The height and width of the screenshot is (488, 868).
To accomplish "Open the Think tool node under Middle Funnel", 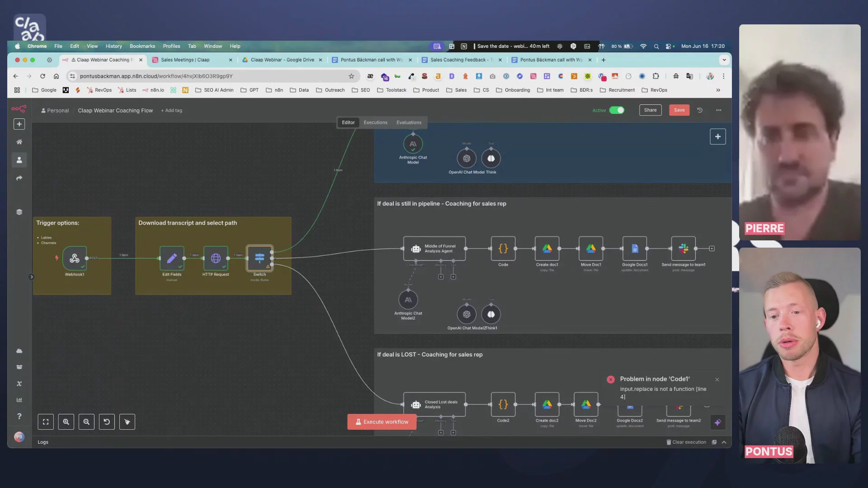I will click(x=491, y=314).
